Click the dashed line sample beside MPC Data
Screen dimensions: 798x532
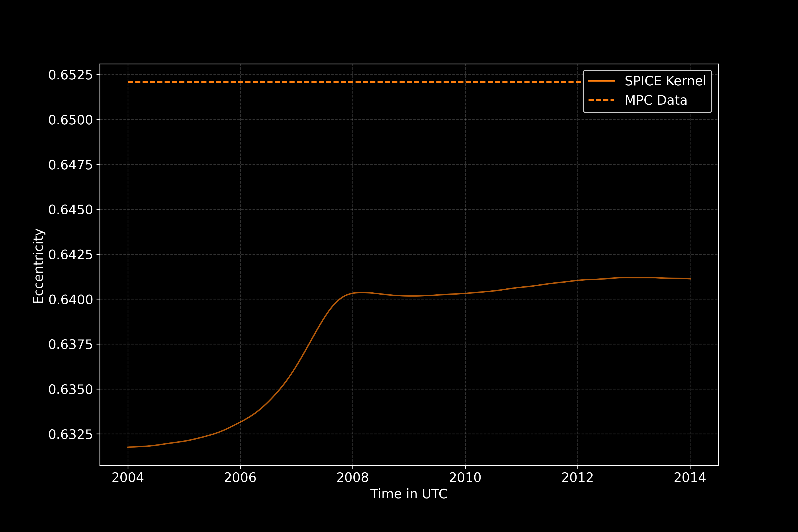tap(601, 100)
